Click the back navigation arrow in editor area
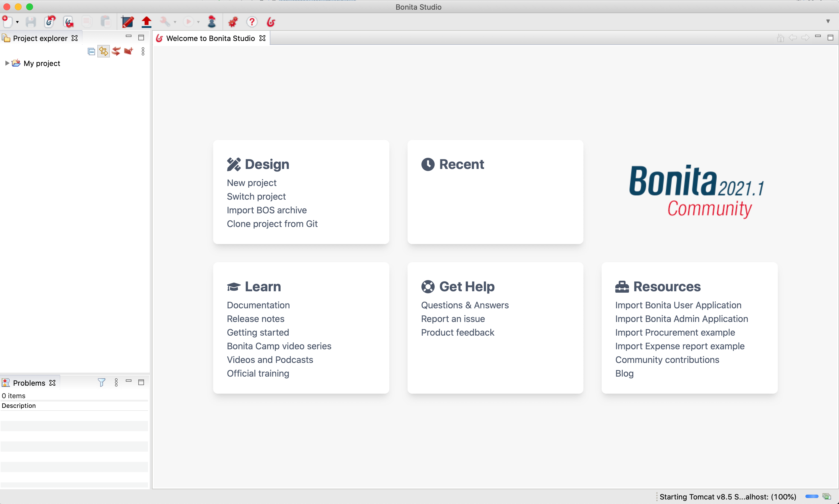839x504 pixels. coord(793,37)
